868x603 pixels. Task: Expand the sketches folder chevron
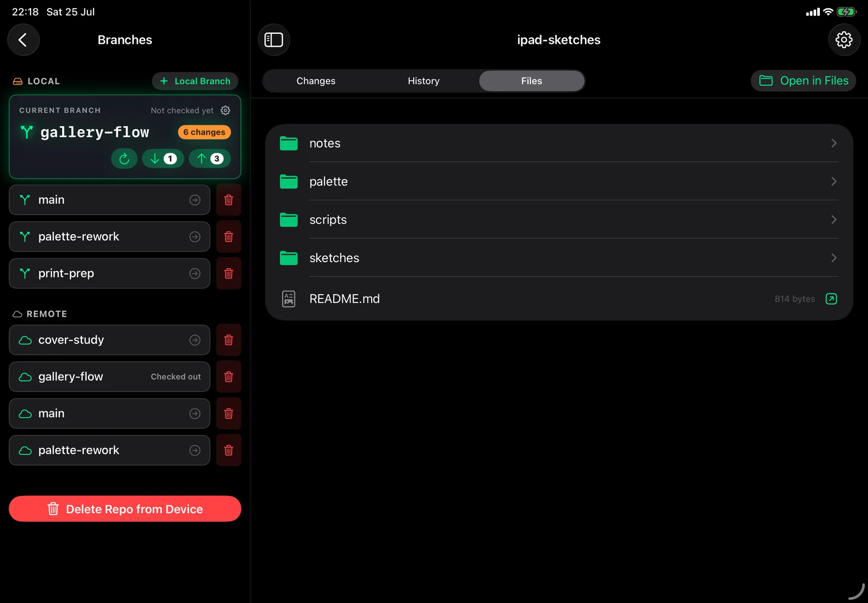click(834, 258)
